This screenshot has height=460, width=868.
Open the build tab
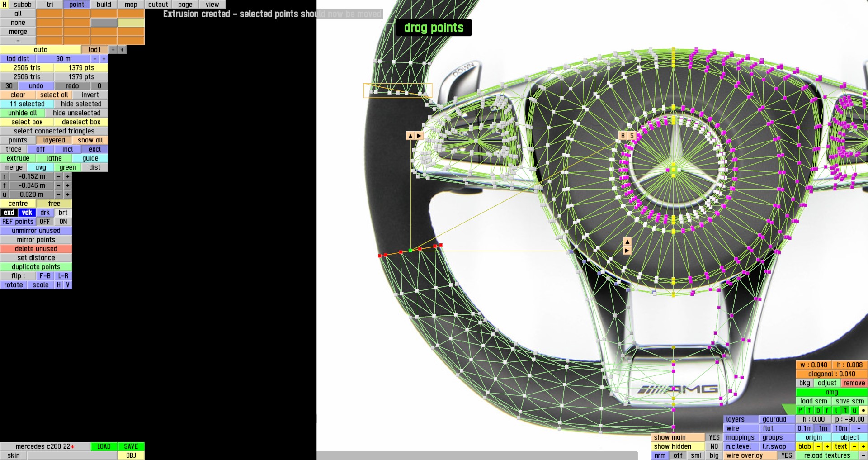coord(104,5)
